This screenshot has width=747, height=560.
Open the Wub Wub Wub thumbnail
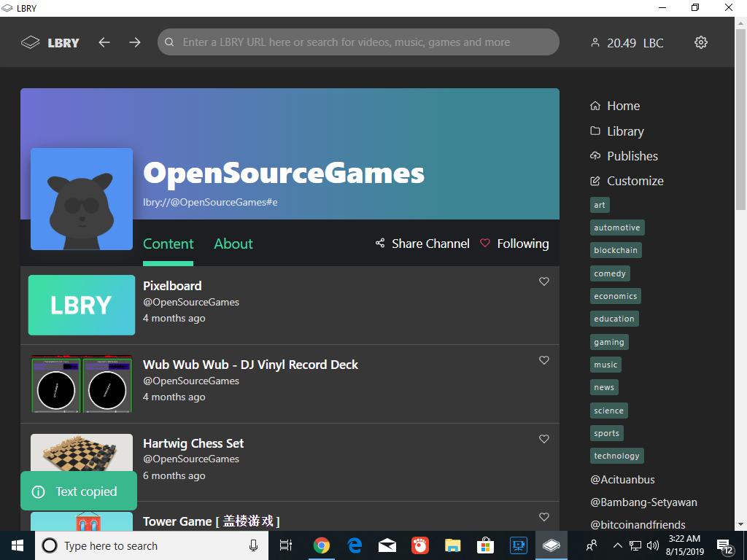(82, 384)
